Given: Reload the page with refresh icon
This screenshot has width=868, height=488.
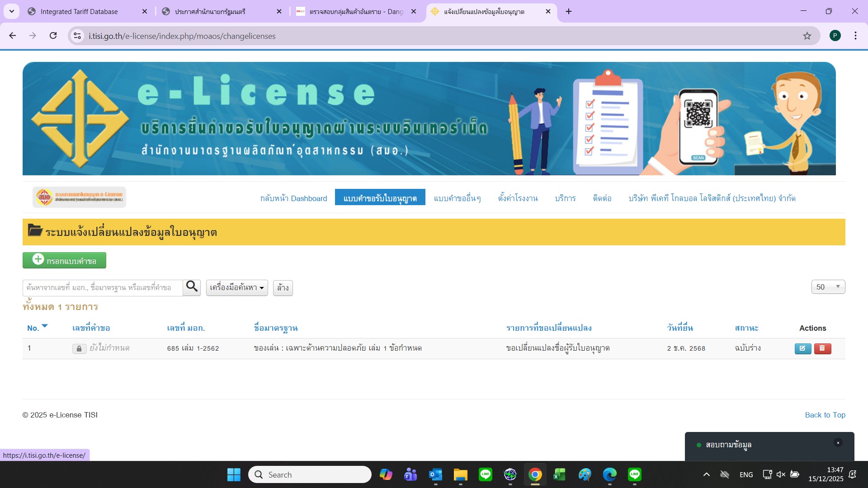Looking at the screenshot, I should point(53,36).
